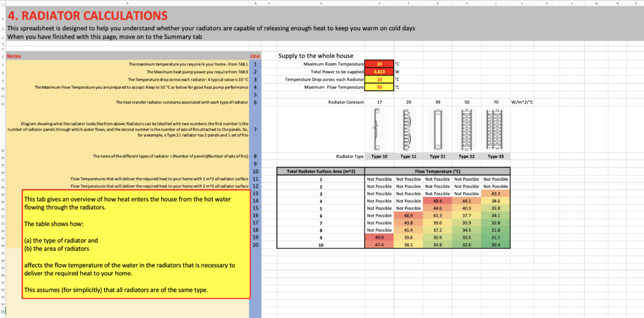Click the Type 33 radiator diagram image

(x=496, y=129)
